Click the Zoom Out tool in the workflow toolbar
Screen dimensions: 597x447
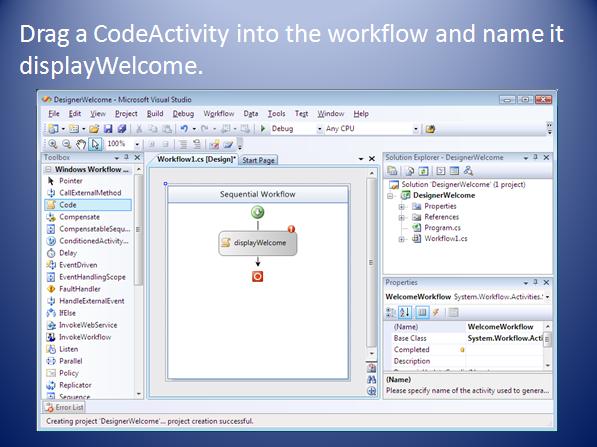[66, 144]
